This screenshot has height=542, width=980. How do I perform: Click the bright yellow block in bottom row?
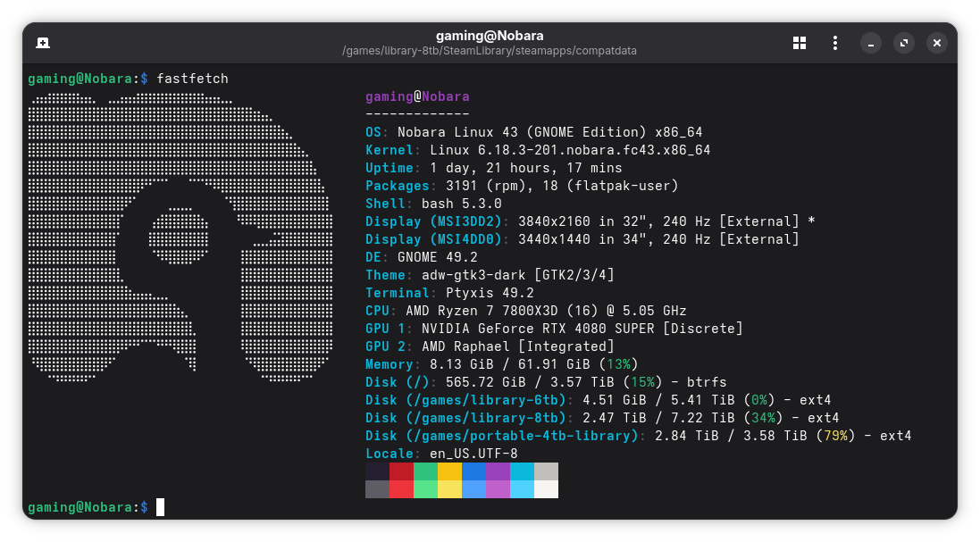pos(449,489)
